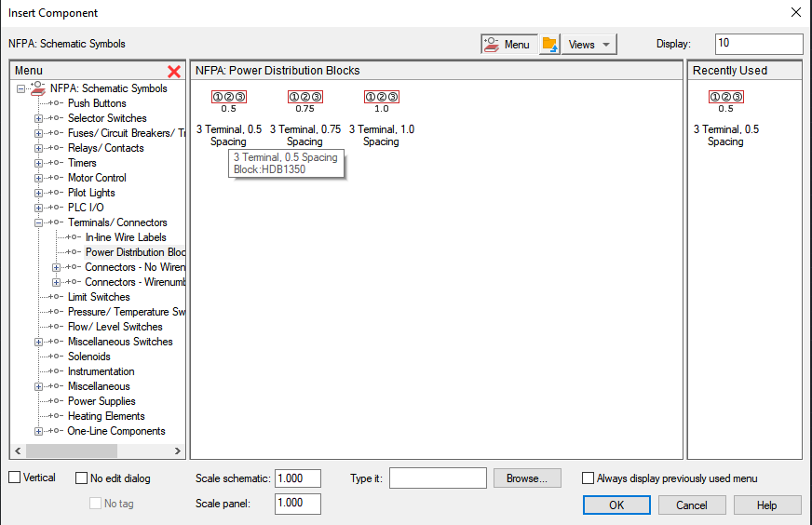Click into the Type it input field
Screen dimensions: 812x525
438,478
